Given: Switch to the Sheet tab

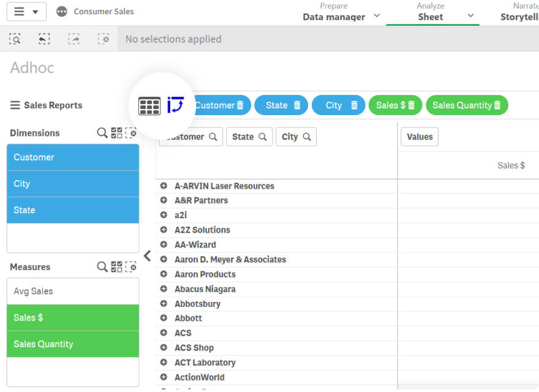Looking at the screenshot, I should pyautogui.click(x=431, y=12).
